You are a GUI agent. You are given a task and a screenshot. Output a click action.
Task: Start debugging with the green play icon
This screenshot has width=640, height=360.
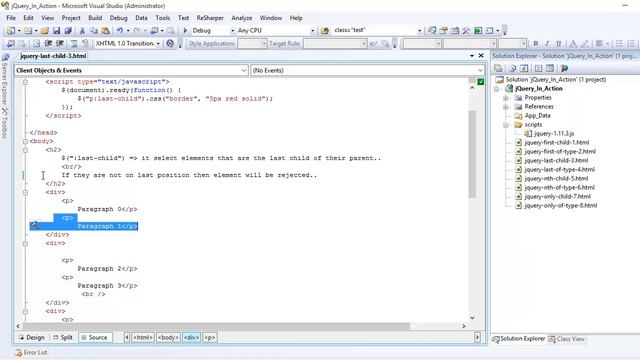(185, 30)
